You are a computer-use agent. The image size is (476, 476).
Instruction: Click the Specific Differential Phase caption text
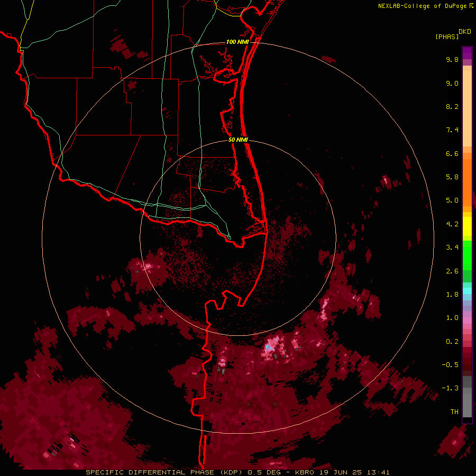point(237,472)
